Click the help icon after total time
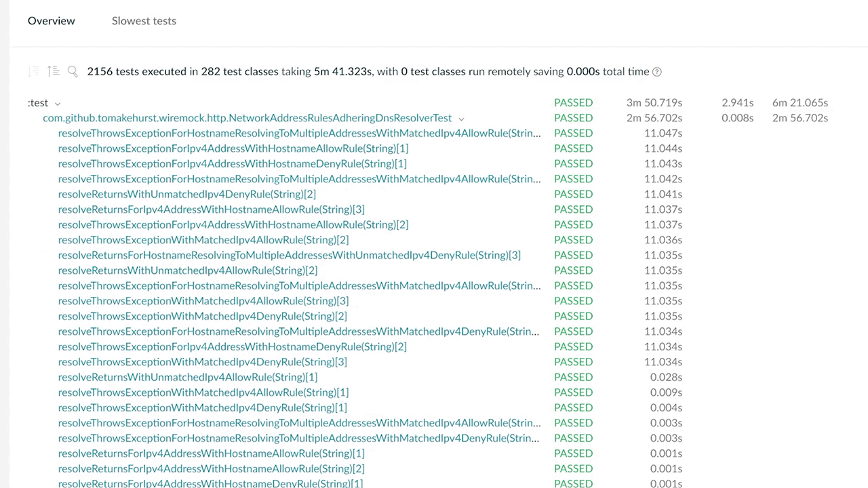This screenshot has width=868, height=488. pos(656,72)
